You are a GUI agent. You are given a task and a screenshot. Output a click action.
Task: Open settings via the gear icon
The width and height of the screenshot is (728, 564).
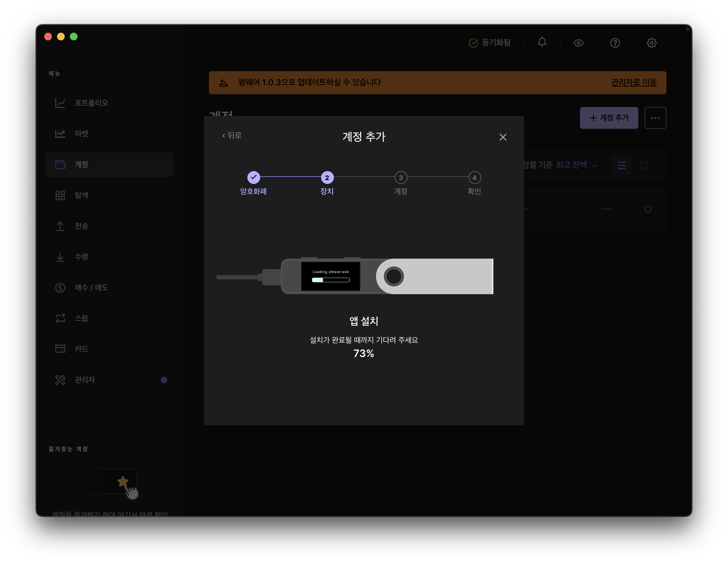pos(651,43)
